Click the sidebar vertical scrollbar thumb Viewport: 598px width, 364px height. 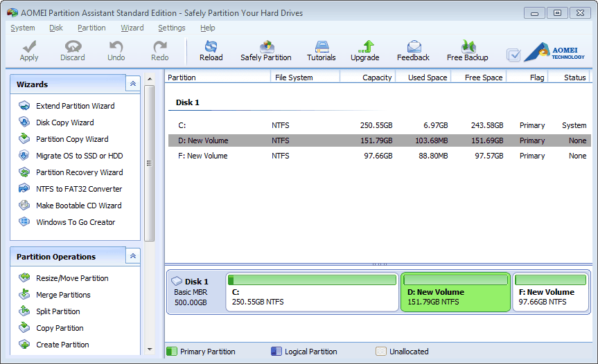pyautogui.click(x=150, y=163)
